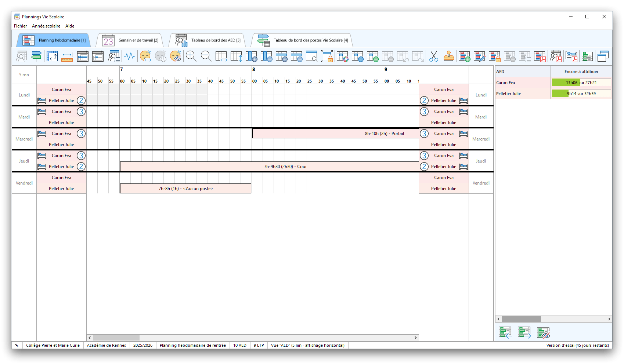Click the fit-to-window lock icon
Screen dimensions: 624x364
point(327,56)
